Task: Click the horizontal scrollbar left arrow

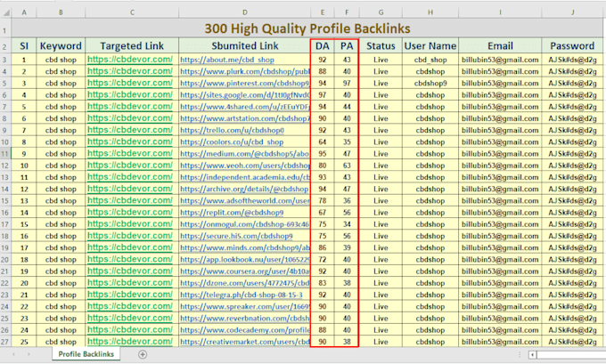Action: 533,354
